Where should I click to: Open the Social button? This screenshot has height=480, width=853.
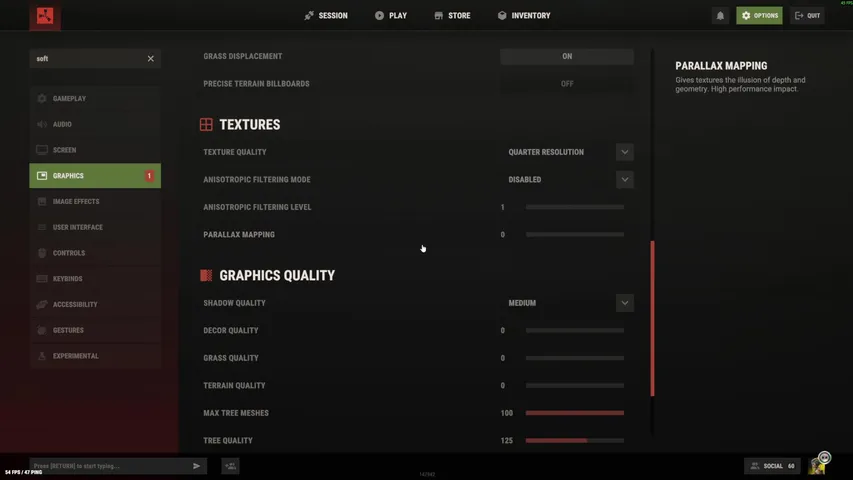[x=772, y=466]
